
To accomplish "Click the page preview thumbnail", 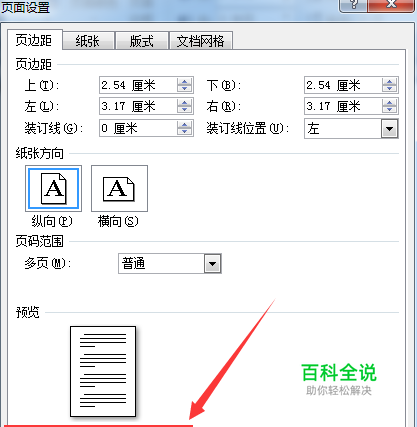I will point(103,371).
